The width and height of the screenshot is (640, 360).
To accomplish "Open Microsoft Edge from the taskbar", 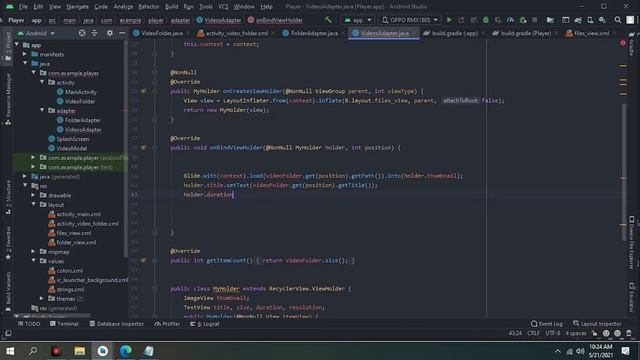I will click(x=126, y=351).
